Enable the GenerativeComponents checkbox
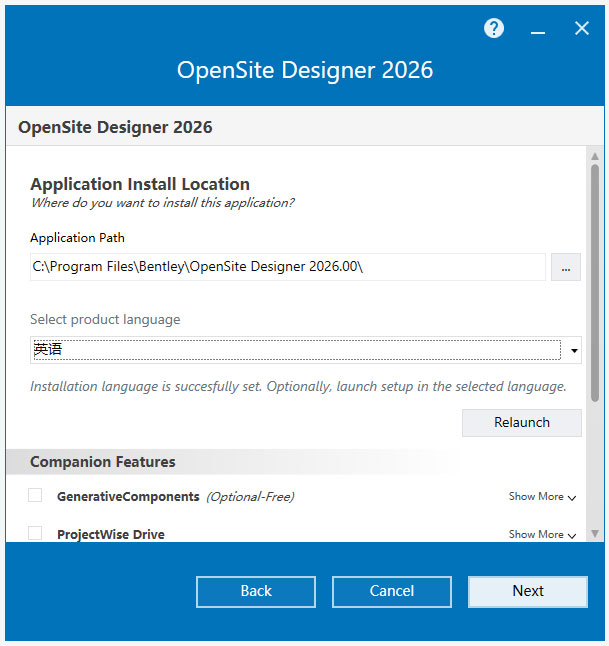The height and width of the screenshot is (646, 609). [x=35, y=495]
